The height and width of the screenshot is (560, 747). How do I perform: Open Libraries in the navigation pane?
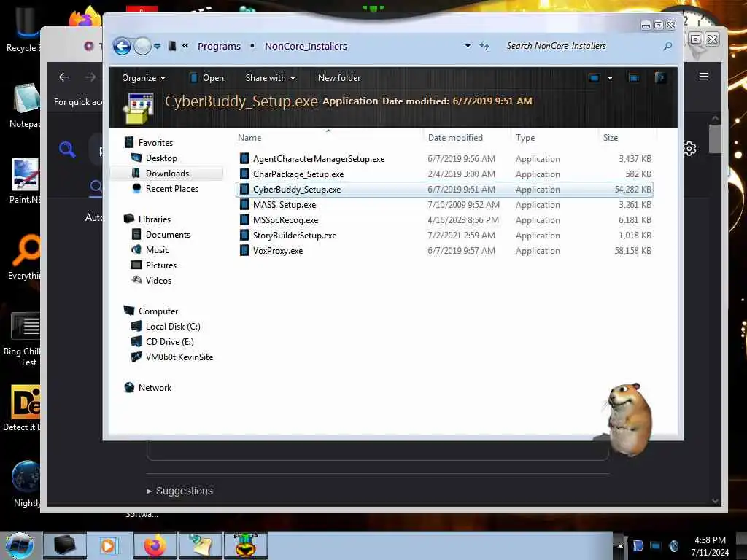[155, 219]
